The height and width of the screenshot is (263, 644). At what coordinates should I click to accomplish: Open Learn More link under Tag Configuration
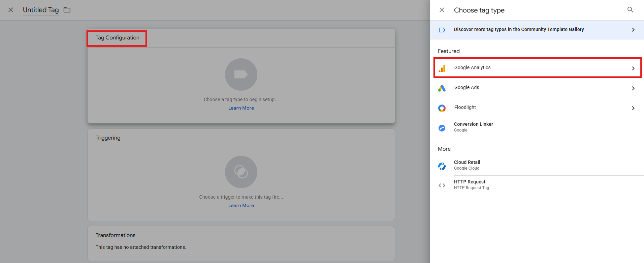point(241,108)
